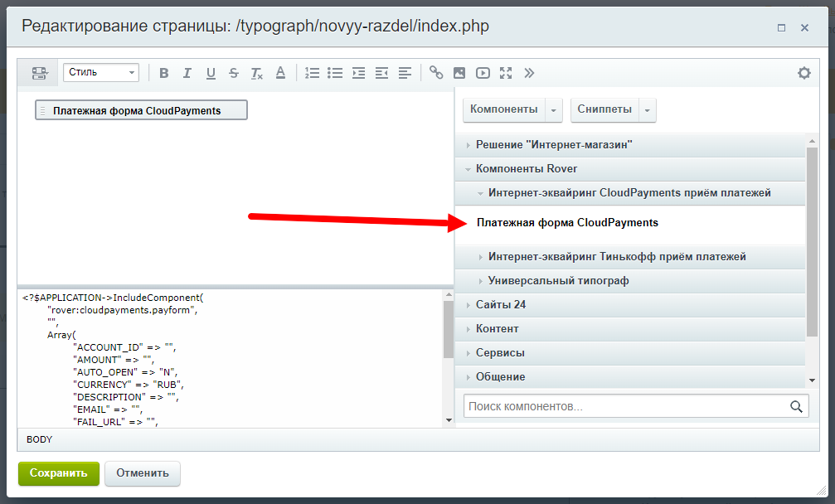Click the "FAIL_URL" parameter line
The image size is (835, 504).
(115, 421)
